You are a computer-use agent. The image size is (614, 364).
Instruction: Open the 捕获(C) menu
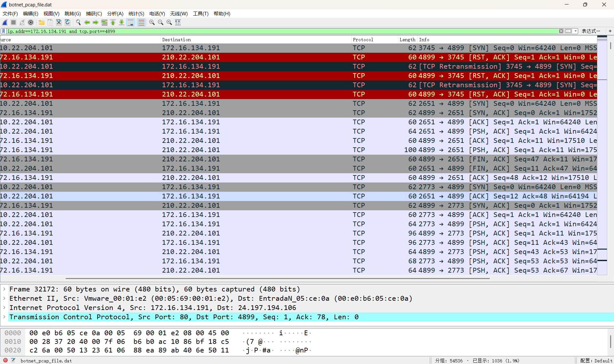pyautogui.click(x=94, y=13)
